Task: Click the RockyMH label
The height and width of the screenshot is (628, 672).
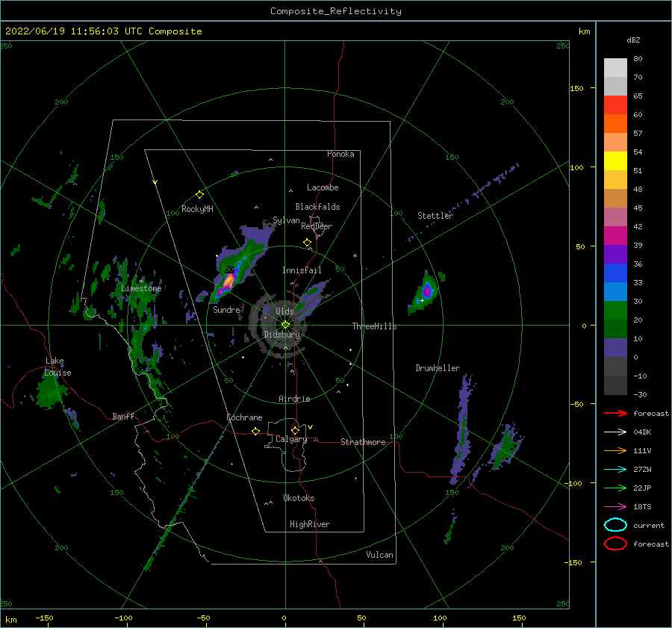Action: (197, 209)
